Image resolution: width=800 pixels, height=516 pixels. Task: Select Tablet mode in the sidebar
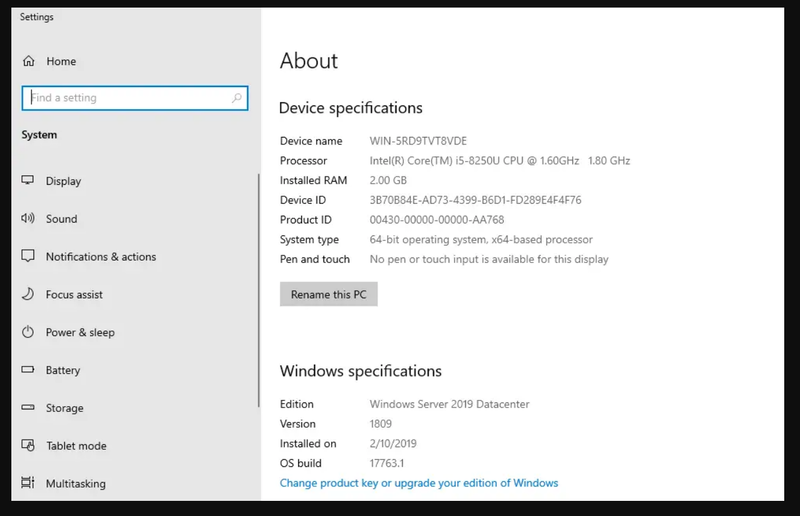[76, 446]
